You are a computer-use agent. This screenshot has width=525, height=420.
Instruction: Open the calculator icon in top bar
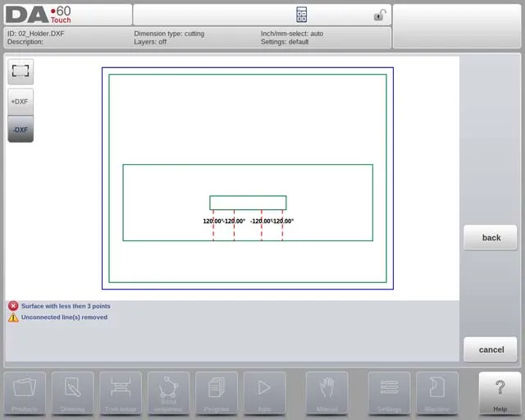(x=301, y=15)
